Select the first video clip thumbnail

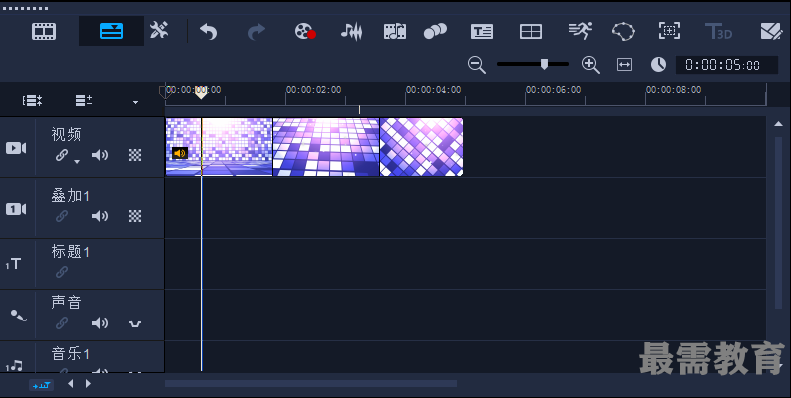[219, 147]
